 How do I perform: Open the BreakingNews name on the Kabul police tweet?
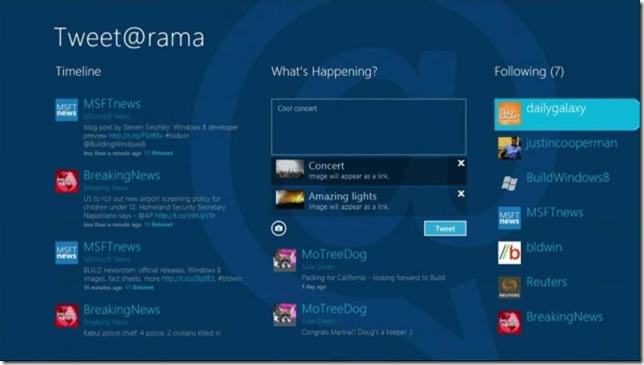(x=122, y=310)
